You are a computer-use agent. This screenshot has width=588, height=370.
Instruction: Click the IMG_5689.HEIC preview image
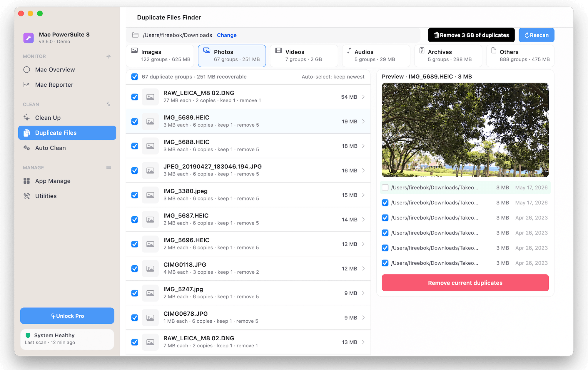pyautogui.click(x=465, y=130)
